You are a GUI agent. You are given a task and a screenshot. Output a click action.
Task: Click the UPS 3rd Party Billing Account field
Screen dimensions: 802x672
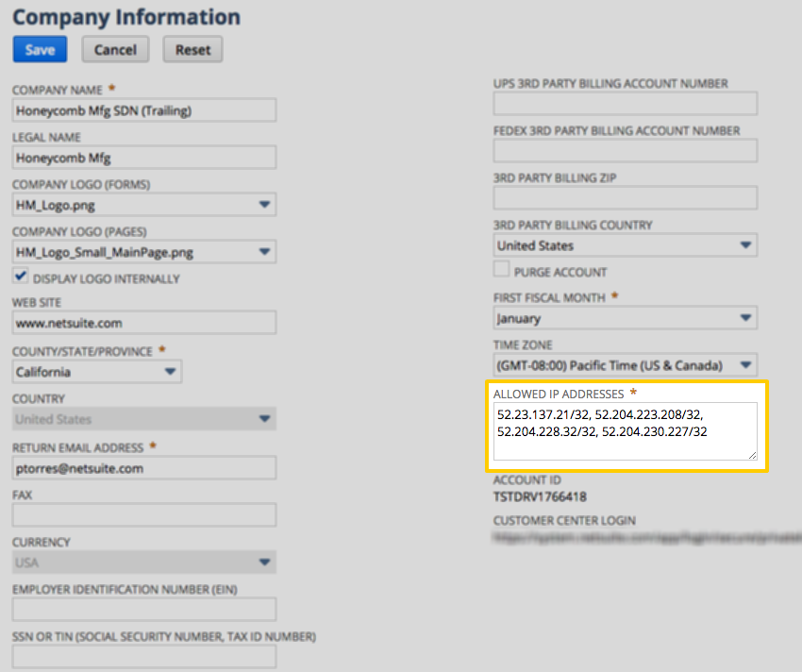(x=626, y=103)
